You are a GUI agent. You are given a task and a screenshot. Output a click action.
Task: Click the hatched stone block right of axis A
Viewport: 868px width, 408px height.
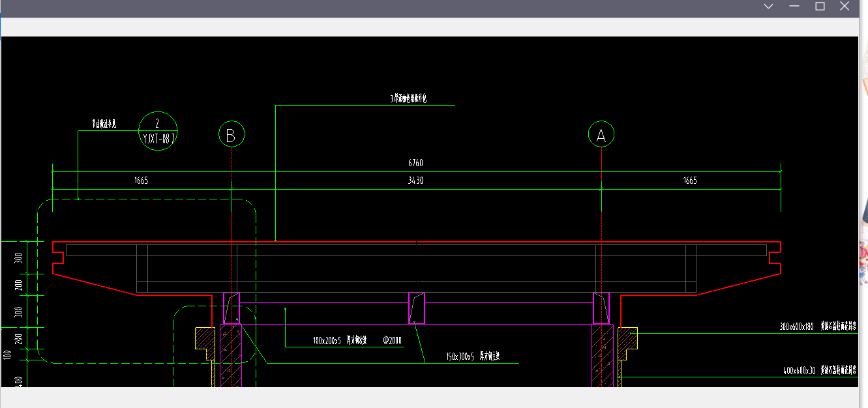(627, 339)
